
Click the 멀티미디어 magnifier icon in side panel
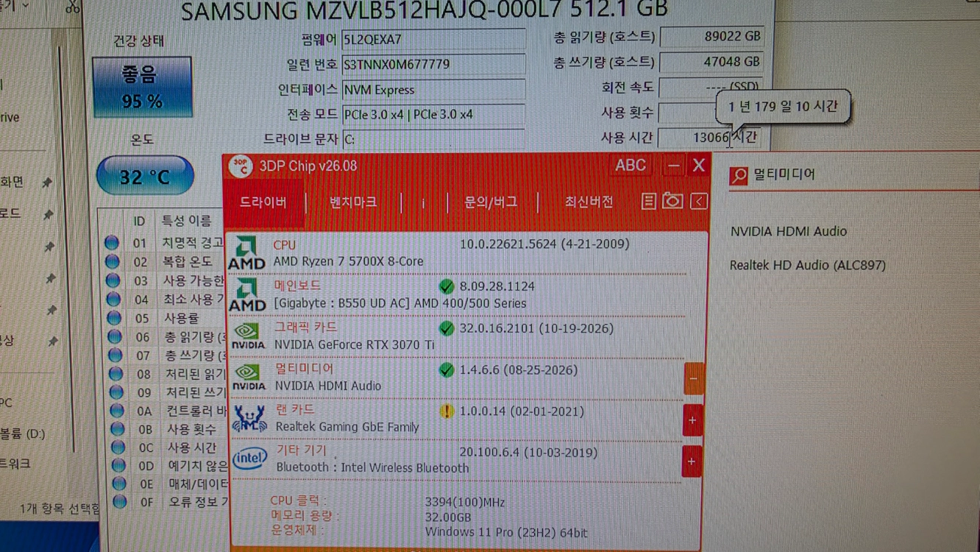[739, 175]
